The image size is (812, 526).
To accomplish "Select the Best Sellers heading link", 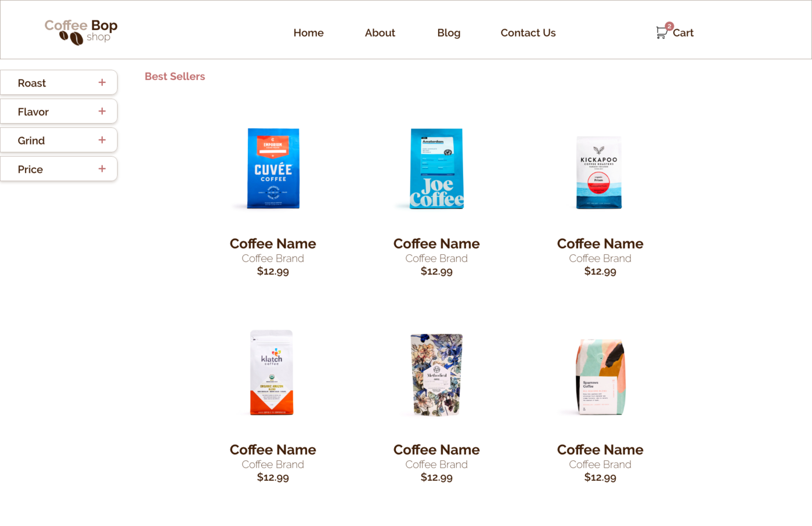I will (x=175, y=77).
